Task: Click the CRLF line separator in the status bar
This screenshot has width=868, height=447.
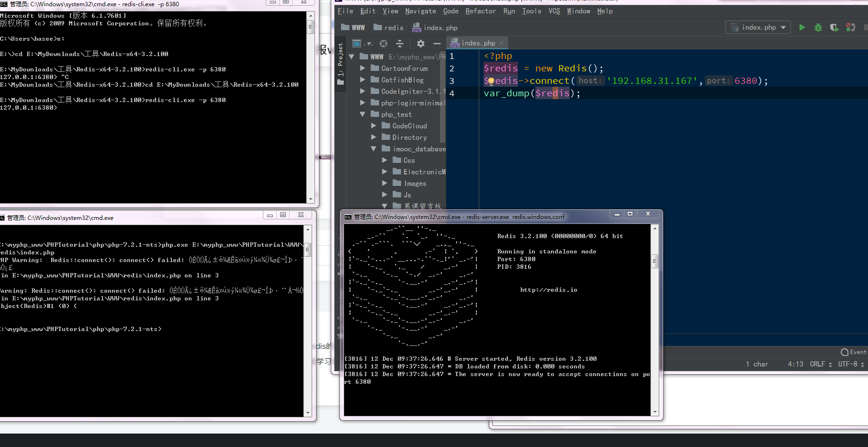Action: [x=821, y=364]
